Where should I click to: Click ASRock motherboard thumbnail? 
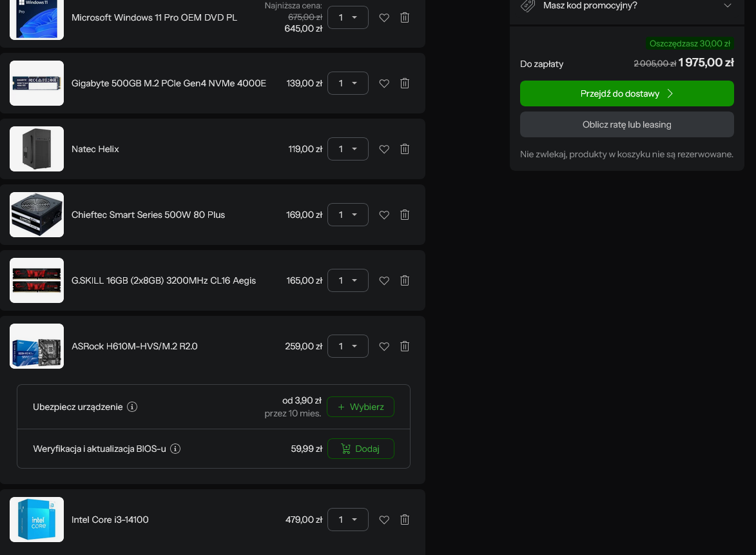(x=37, y=346)
